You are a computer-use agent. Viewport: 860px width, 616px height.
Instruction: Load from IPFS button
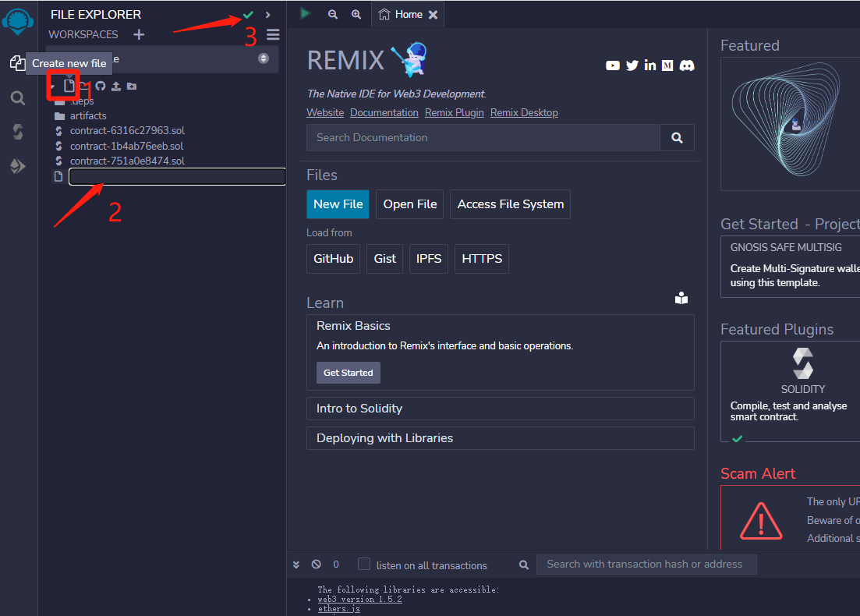pos(428,259)
